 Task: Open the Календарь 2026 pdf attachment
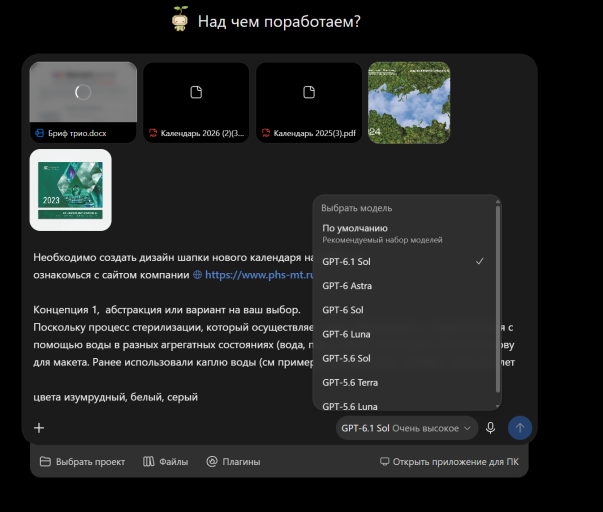pos(196,102)
